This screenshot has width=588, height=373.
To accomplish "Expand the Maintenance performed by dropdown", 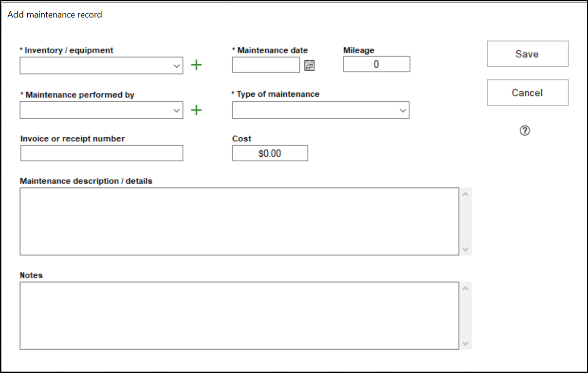I will (177, 111).
